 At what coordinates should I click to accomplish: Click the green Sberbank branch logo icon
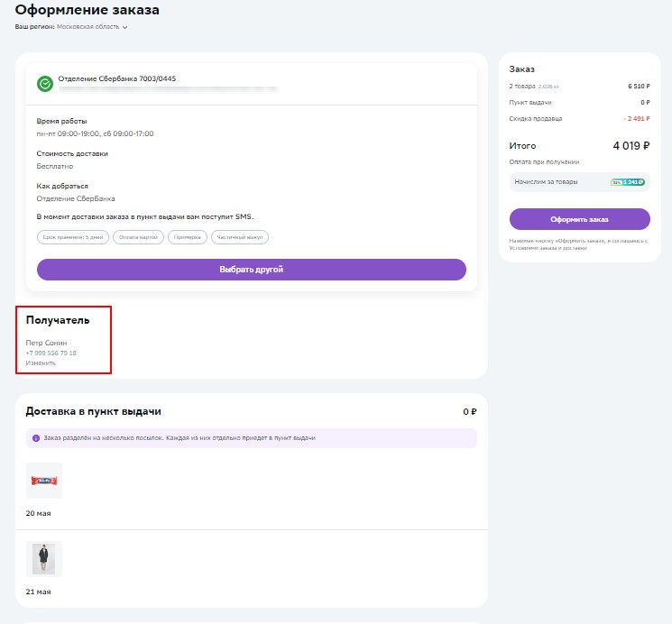click(44, 84)
